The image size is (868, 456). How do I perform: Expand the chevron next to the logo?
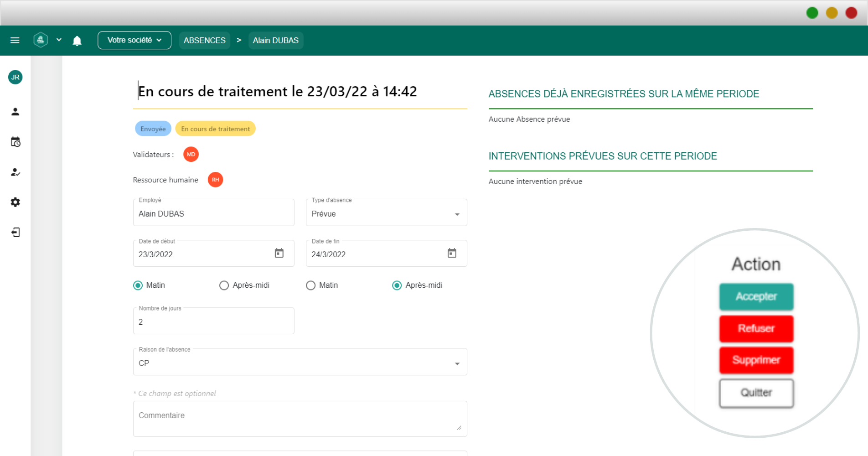[59, 40]
